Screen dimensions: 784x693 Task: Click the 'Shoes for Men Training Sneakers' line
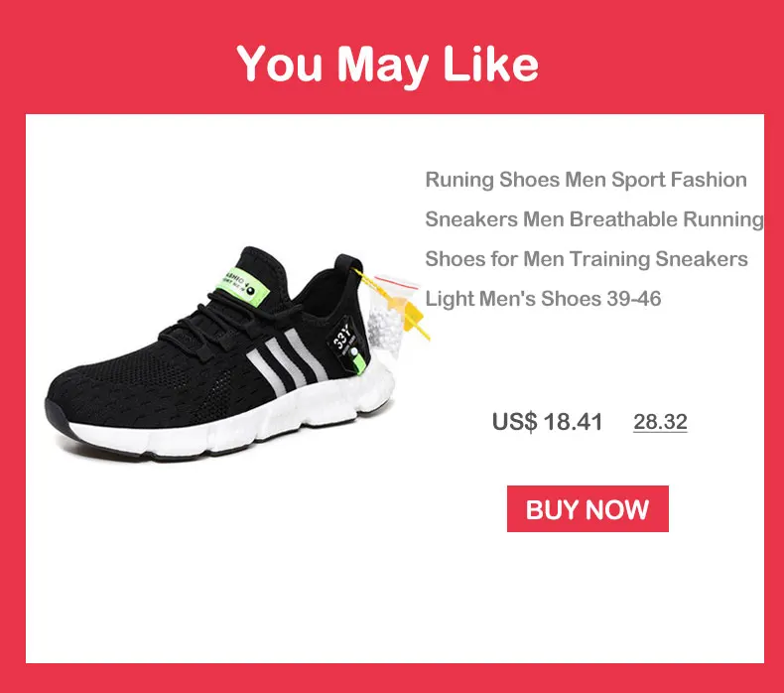coord(587,259)
